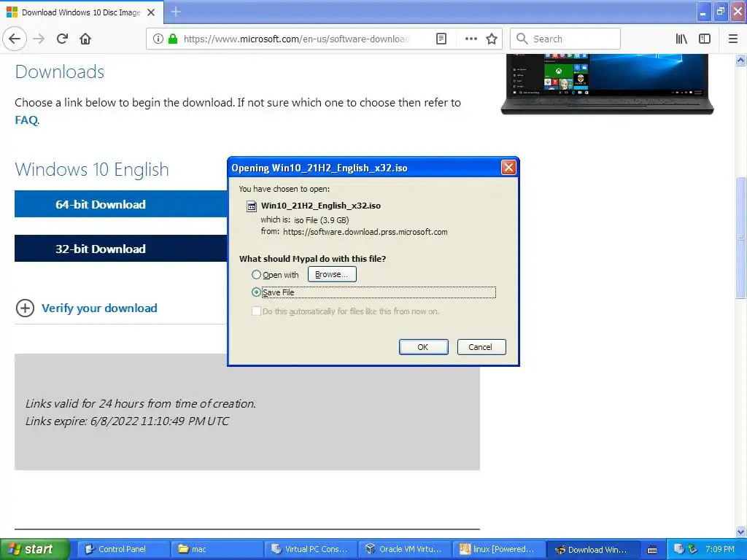Click the vertical scrollbar thumb

click(x=741, y=237)
